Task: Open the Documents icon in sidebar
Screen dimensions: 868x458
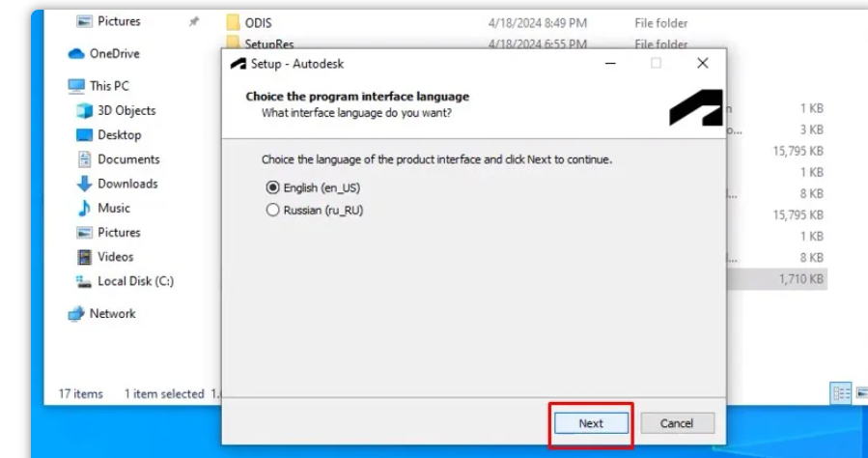Action: 84,159
